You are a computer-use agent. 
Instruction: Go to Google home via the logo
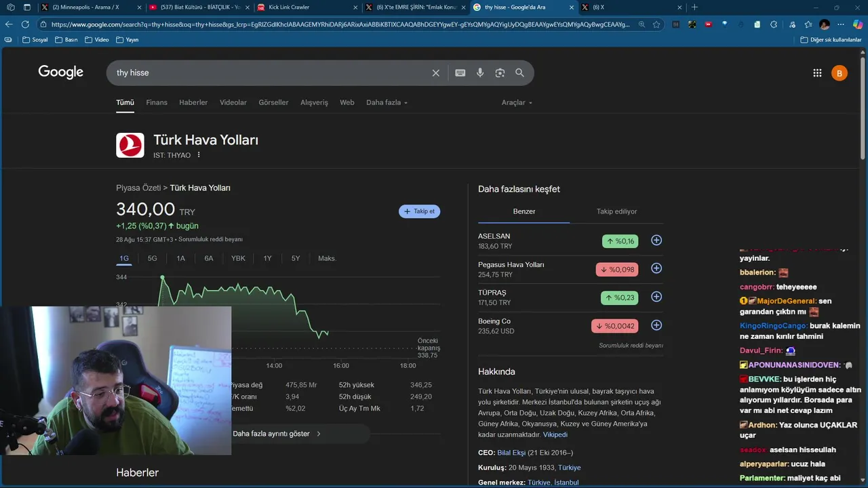(60, 73)
